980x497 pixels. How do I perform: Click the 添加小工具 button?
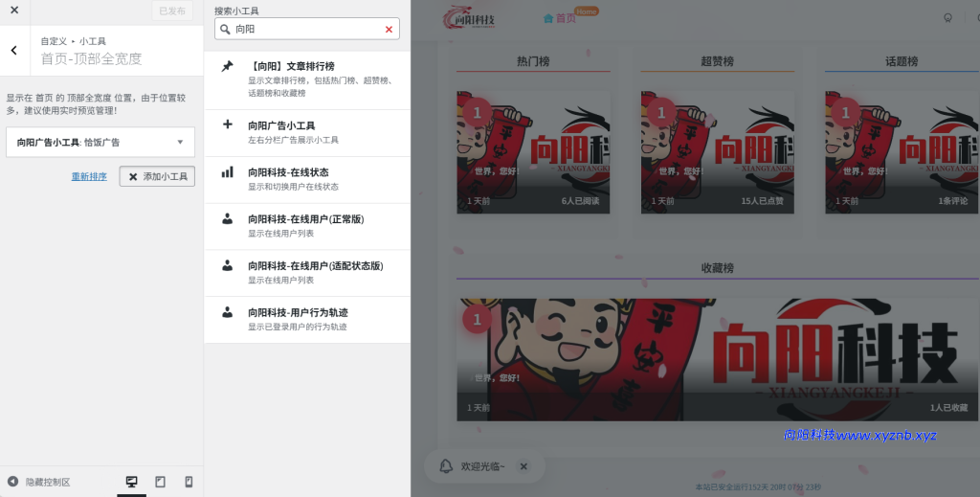(x=158, y=176)
